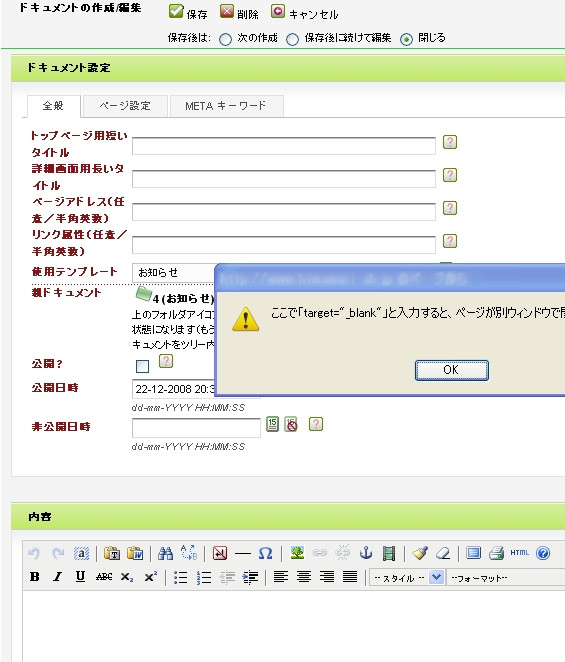
Task: Open the HTML source editor
Action: pos(519,553)
